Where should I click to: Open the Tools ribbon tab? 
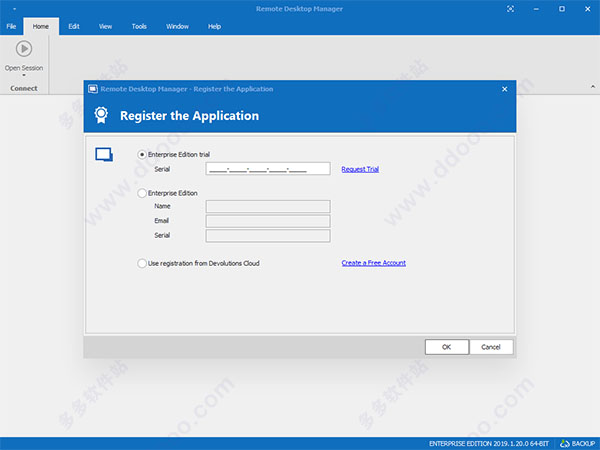(139, 26)
